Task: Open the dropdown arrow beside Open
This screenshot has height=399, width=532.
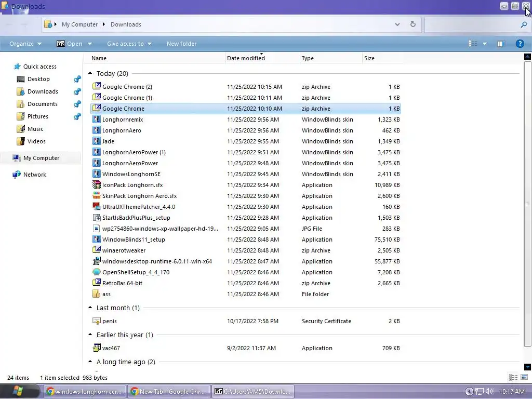Action: coord(90,44)
